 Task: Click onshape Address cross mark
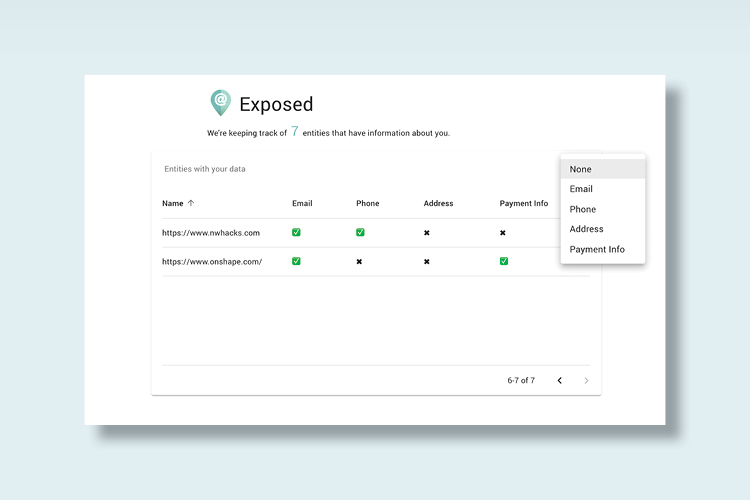pyautogui.click(x=427, y=262)
